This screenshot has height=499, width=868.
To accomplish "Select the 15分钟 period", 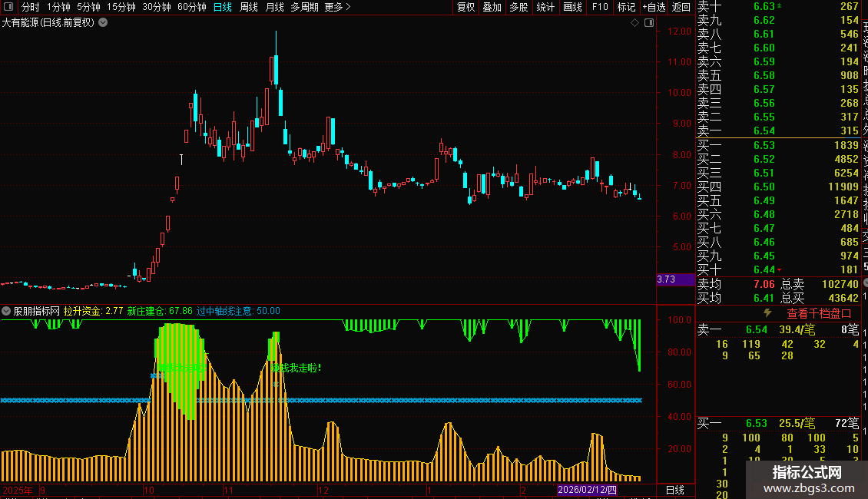I will (121, 7).
